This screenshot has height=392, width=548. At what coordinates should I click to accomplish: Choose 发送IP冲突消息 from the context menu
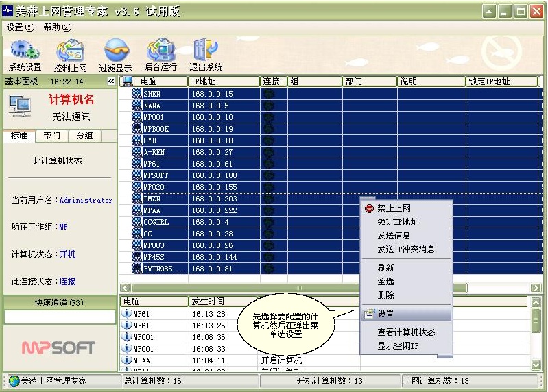(407, 249)
